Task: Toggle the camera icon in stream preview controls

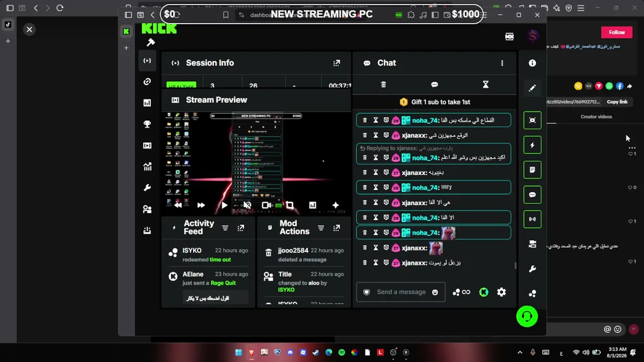Action: (x=266, y=205)
